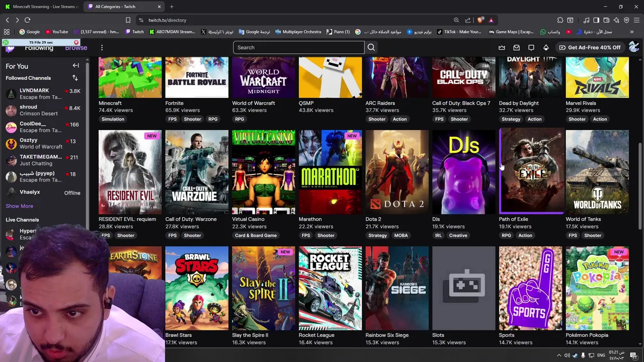
Task: Open LVNDMARK channel in sidebar
Action: [43, 94]
